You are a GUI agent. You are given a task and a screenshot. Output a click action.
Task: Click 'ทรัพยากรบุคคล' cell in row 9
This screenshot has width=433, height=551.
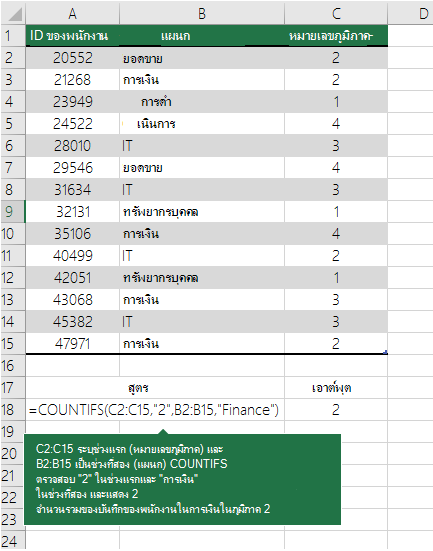pyautogui.click(x=202, y=212)
